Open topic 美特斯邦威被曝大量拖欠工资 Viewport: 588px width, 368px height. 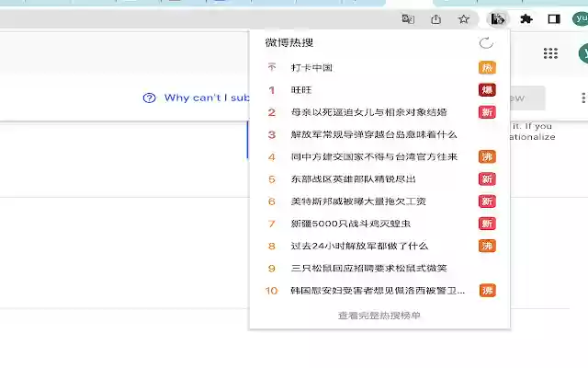[358, 201]
